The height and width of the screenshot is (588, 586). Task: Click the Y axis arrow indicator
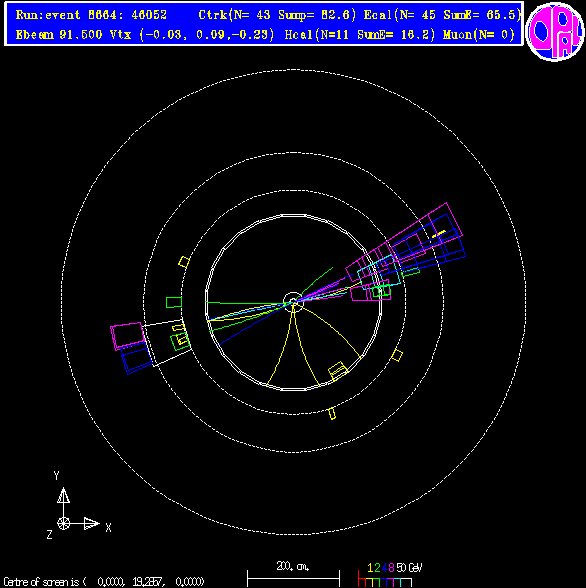click(x=63, y=495)
